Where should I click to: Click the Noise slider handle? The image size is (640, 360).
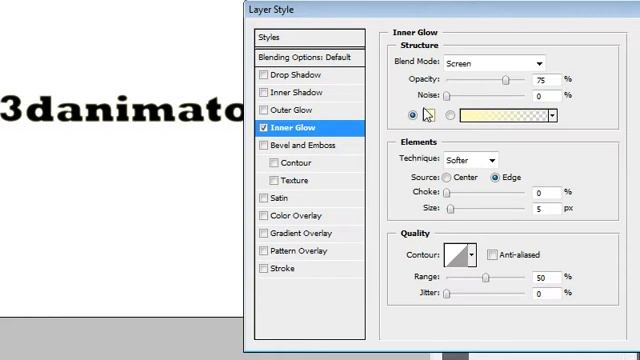(x=447, y=96)
